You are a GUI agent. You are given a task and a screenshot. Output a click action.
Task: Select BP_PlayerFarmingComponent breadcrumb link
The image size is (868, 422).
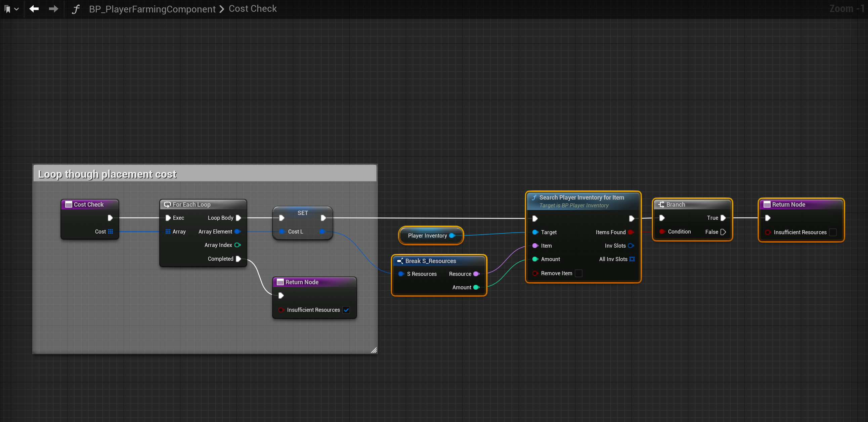coord(152,9)
